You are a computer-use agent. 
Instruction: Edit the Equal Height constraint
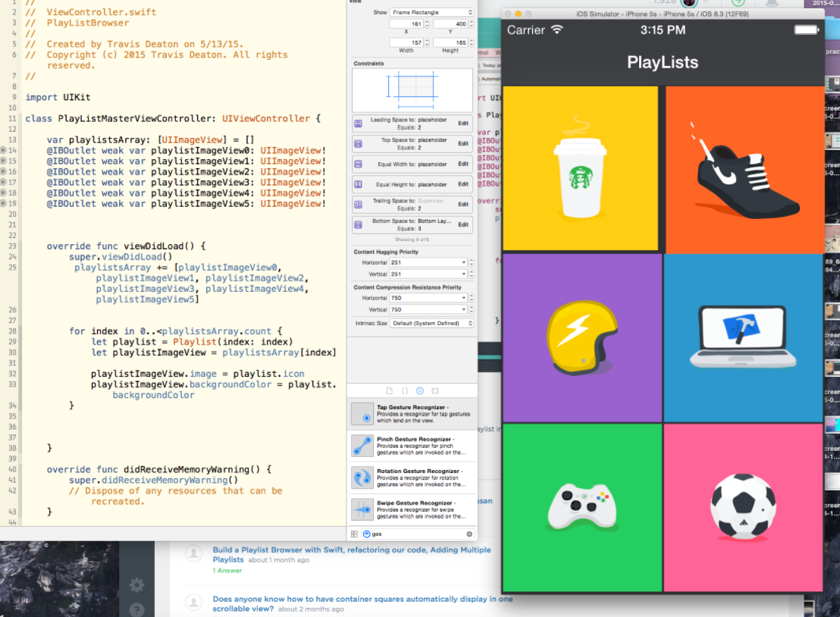coord(463,185)
